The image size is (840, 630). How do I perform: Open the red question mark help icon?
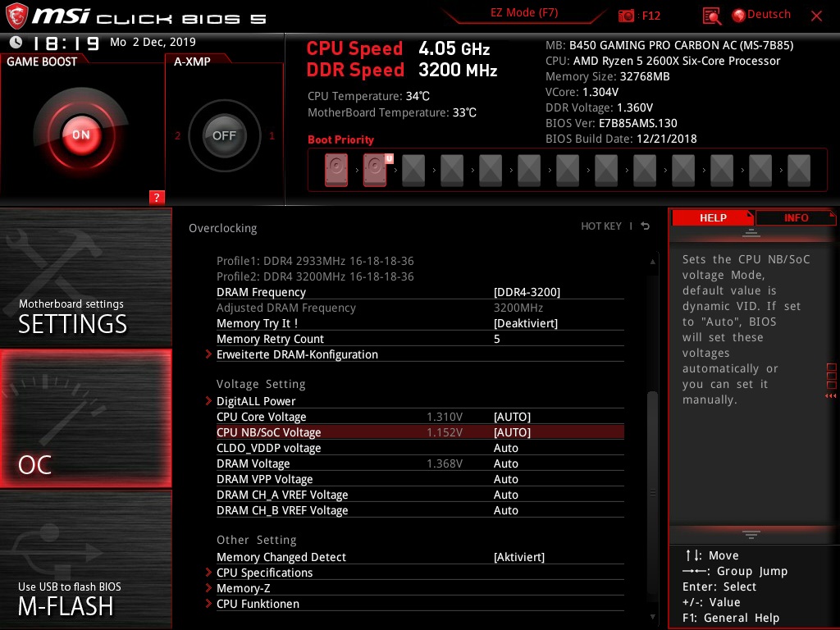pyautogui.click(x=157, y=197)
